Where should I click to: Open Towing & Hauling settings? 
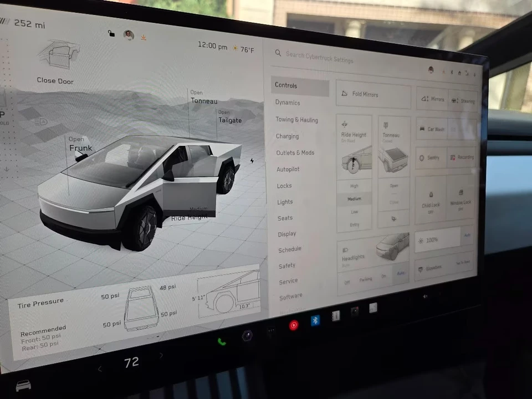click(x=297, y=120)
